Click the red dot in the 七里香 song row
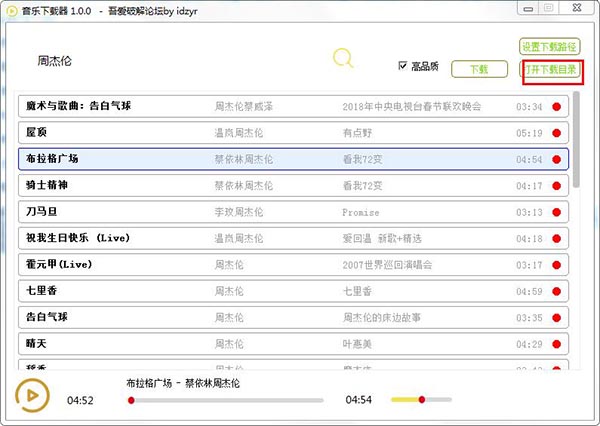The width and height of the screenshot is (600, 426). (556, 292)
